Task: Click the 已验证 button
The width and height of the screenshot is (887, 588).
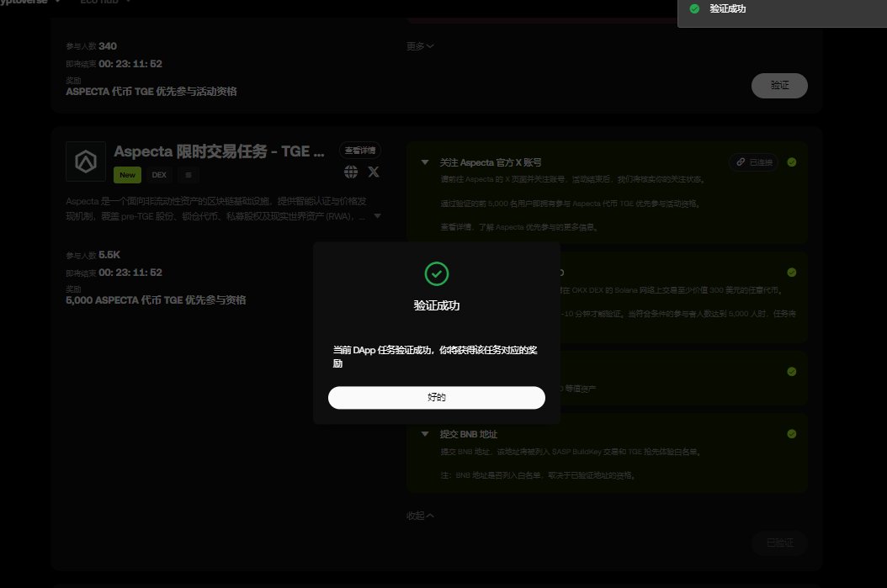Action: point(779,543)
